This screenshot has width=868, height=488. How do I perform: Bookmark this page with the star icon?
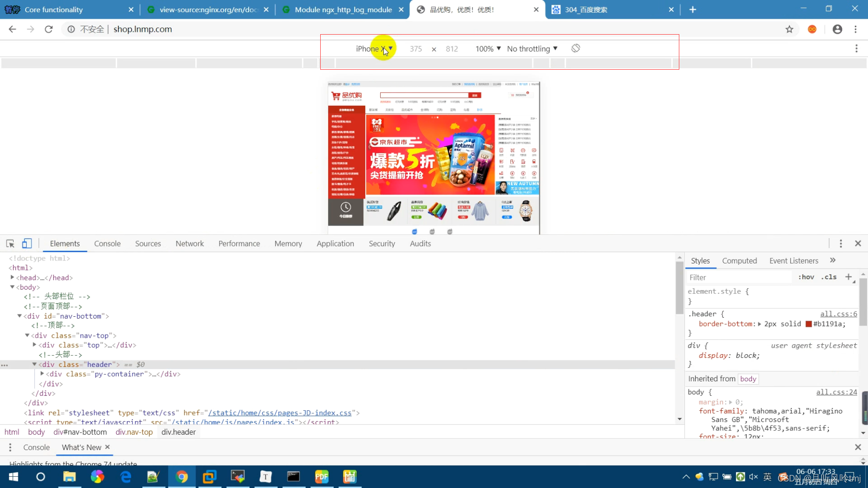click(789, 29)
